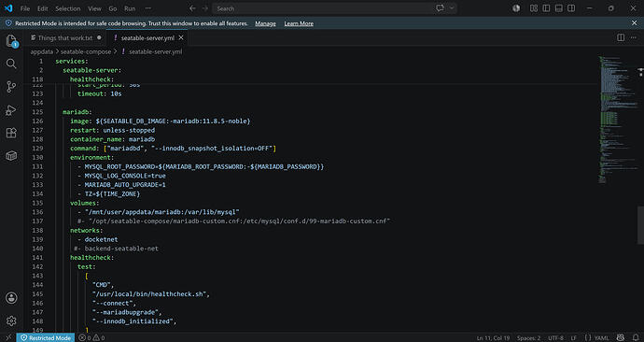Open the Selection menu
644x342 pixels.
(68, 8)
